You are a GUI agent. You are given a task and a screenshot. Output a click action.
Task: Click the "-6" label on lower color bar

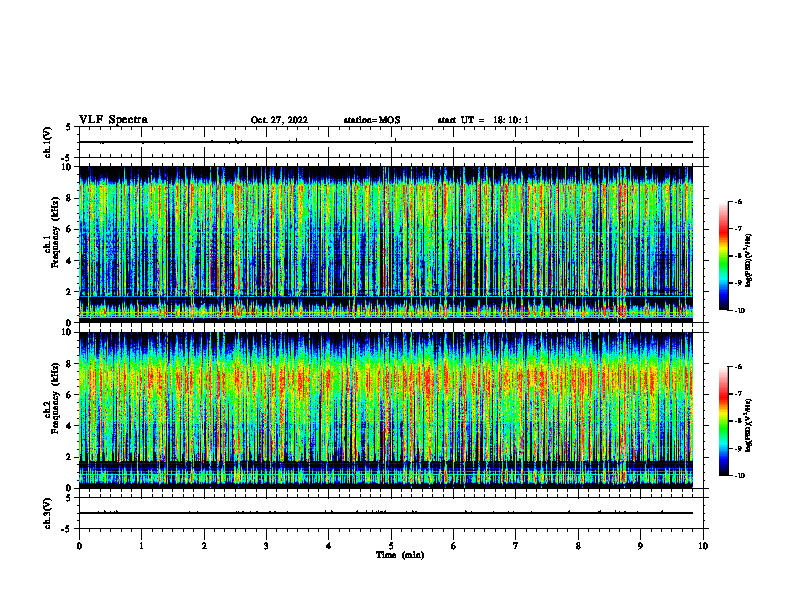738,367
